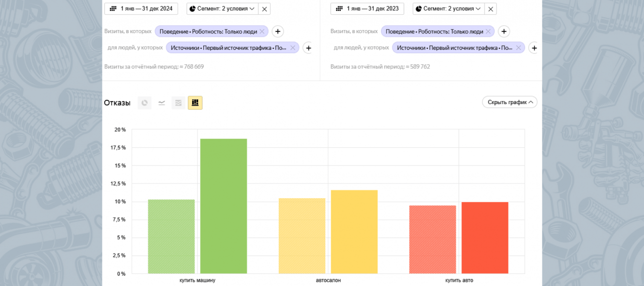Click the 'купить авто' axis label
Viewport: 644px width, 286px height.
pyautogui.click(x=459, y=280)
